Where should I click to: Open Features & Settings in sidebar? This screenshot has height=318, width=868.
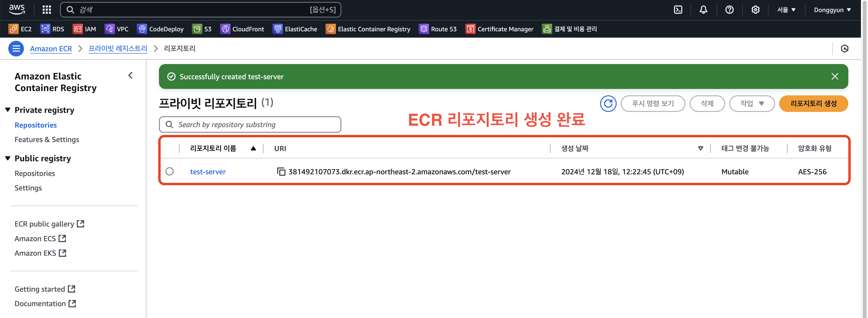pos(46,140)
